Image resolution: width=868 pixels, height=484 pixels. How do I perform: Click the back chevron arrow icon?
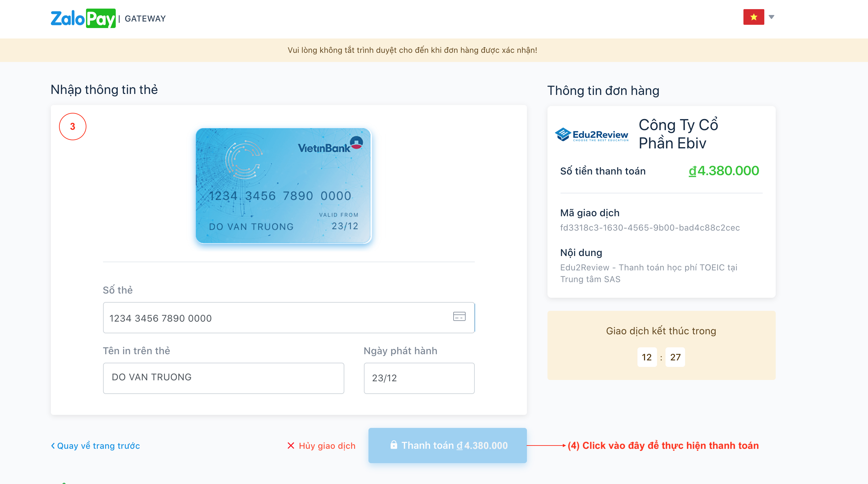tap(53, 446)
